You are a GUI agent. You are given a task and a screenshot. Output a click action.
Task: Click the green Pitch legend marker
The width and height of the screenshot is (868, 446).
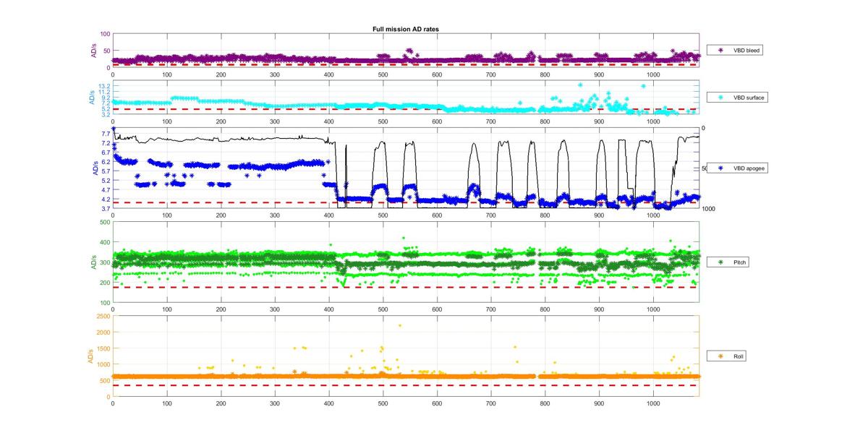[720, 262]
